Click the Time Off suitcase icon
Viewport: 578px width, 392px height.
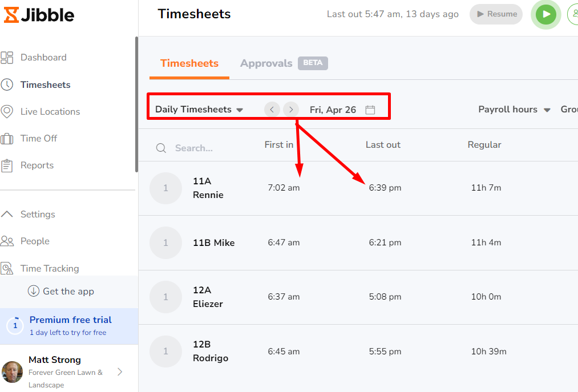pyautogui.click(x=7, y=139)
